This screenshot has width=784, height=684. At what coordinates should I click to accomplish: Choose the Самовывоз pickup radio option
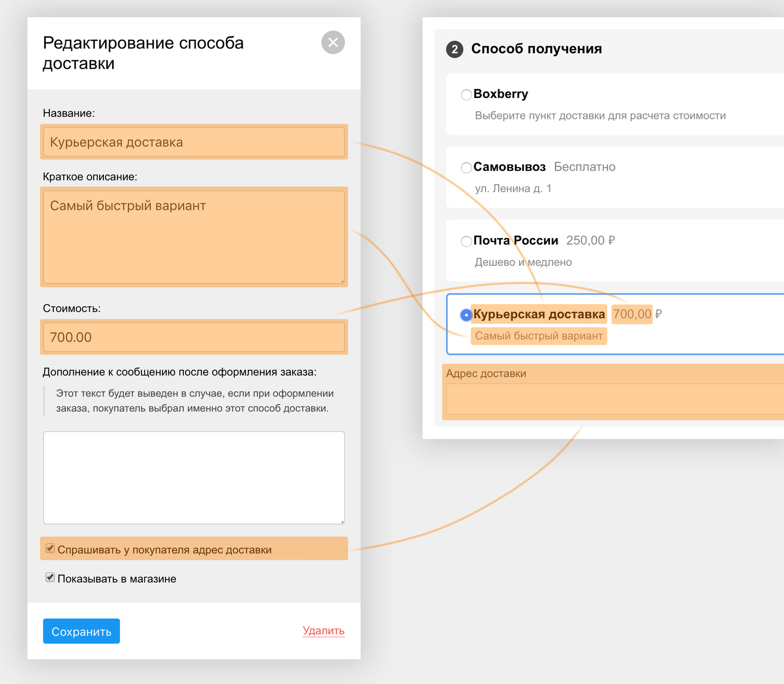tap(466, 168)
